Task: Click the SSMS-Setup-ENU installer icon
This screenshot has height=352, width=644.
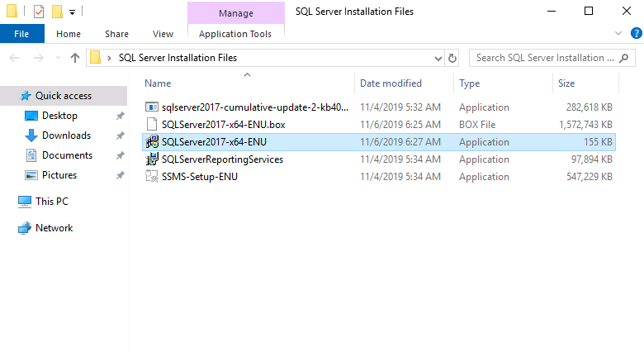Action: pyautogui.click(x=151, y=177)
